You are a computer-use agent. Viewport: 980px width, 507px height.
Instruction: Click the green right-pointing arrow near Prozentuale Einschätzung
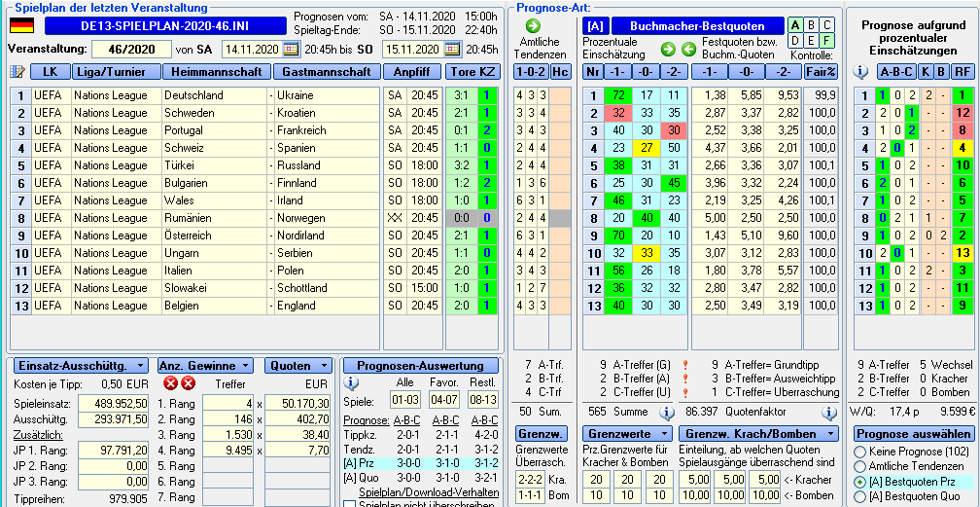[668, 50]
